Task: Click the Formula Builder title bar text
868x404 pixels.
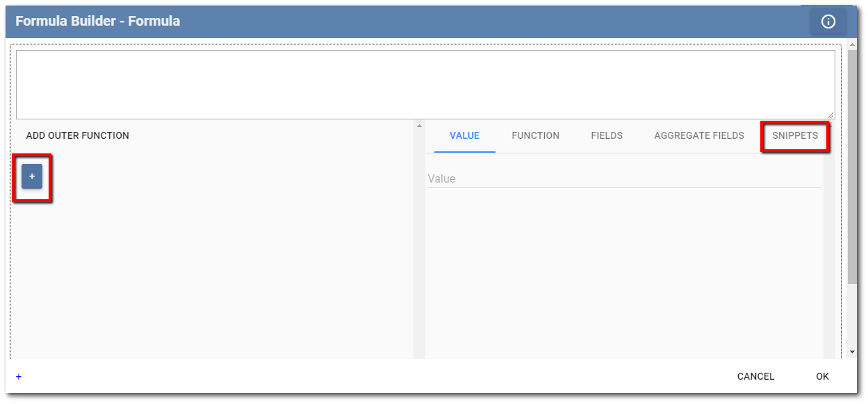Action: (x=97, y=21)
